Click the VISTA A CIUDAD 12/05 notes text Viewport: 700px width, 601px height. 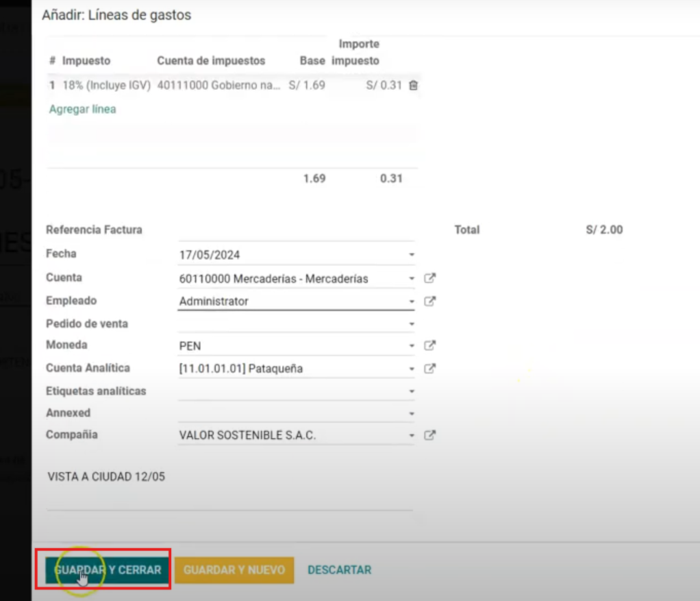[x=106, y=476]
